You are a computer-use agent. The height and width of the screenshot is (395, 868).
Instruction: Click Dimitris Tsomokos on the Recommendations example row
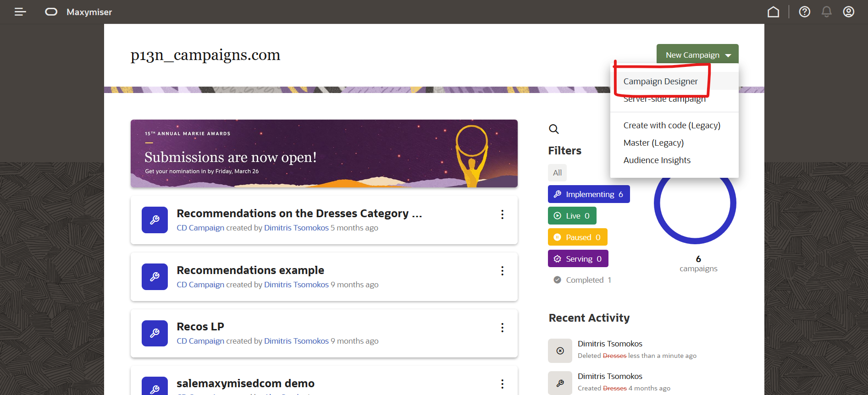coord(296,285)
